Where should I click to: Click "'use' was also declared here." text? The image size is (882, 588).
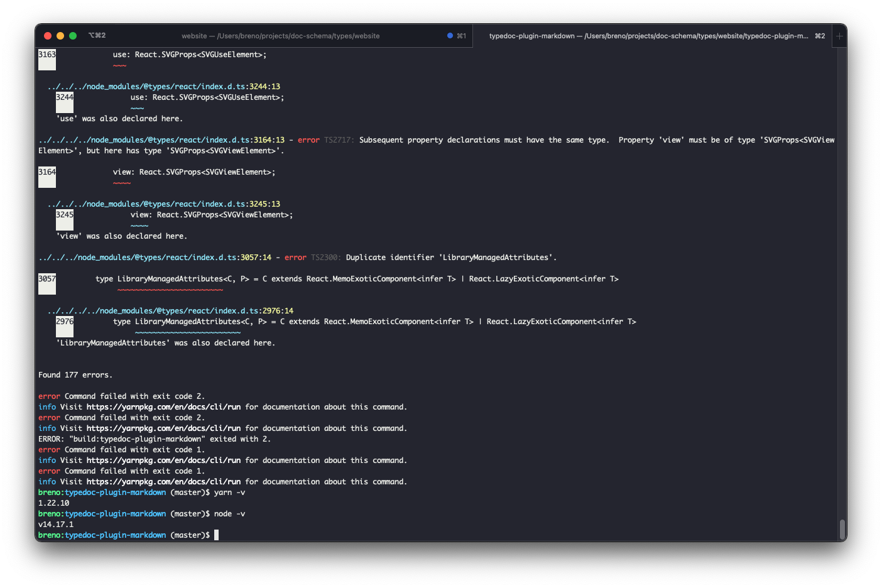(x=119, y=119)
